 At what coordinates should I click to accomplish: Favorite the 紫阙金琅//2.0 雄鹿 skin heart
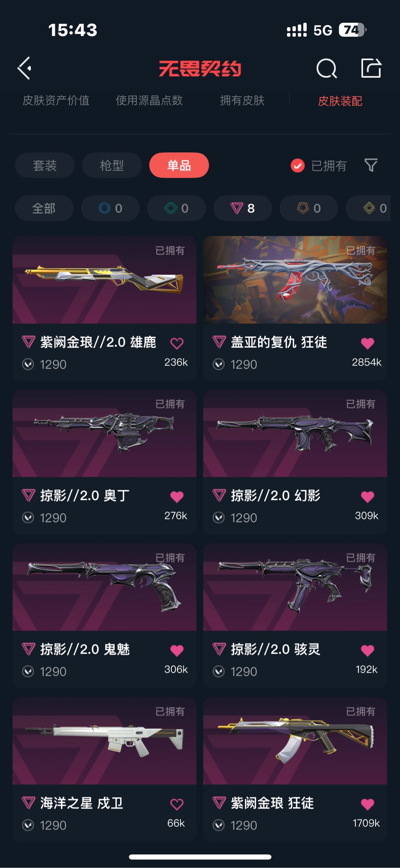point(177,343)
